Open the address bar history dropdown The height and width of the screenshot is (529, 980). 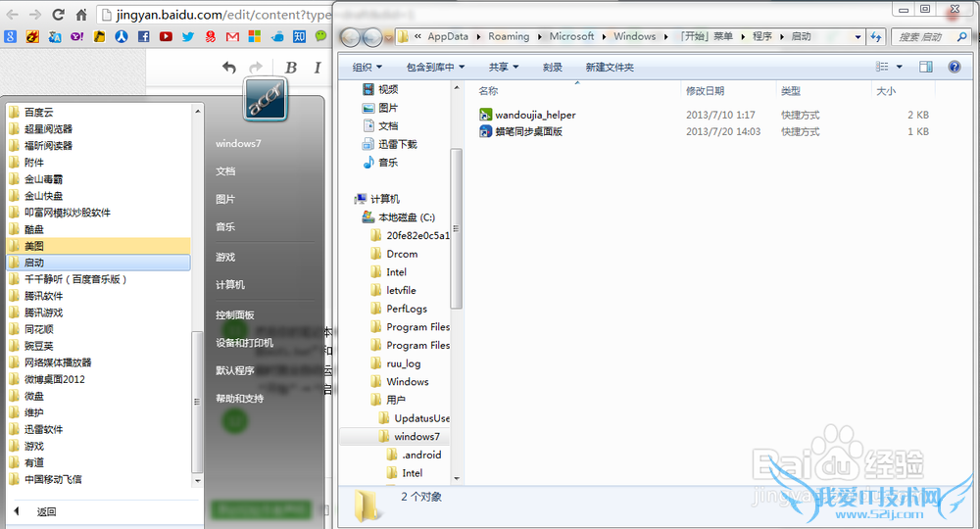click(x=858, y=37)
